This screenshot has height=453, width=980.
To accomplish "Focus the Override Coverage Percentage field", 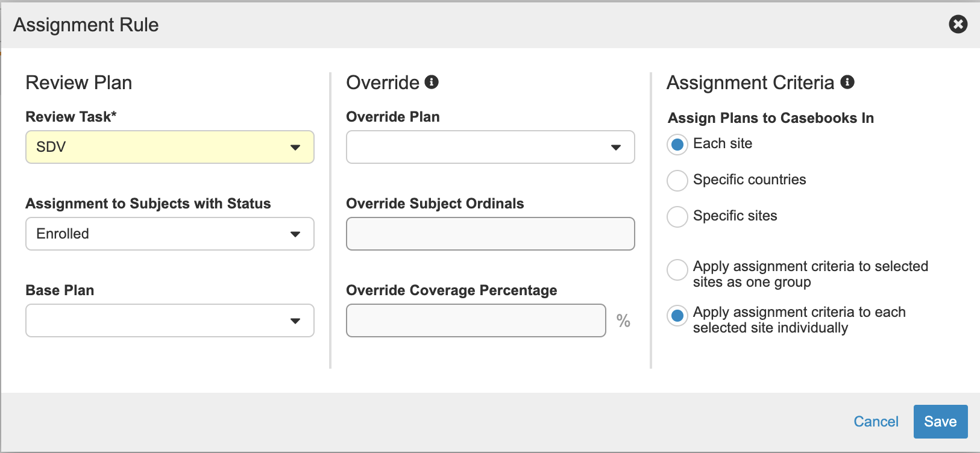I will [x=476, y=320].
